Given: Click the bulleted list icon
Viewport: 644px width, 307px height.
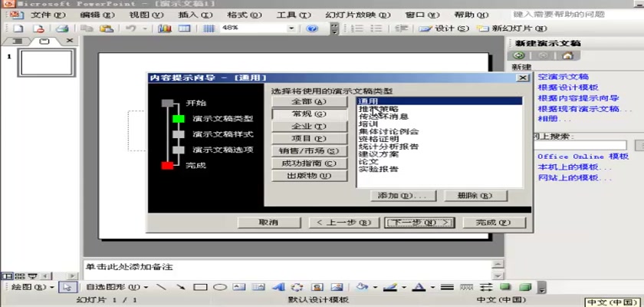Looking at the screenshot, I should point(376,28).
